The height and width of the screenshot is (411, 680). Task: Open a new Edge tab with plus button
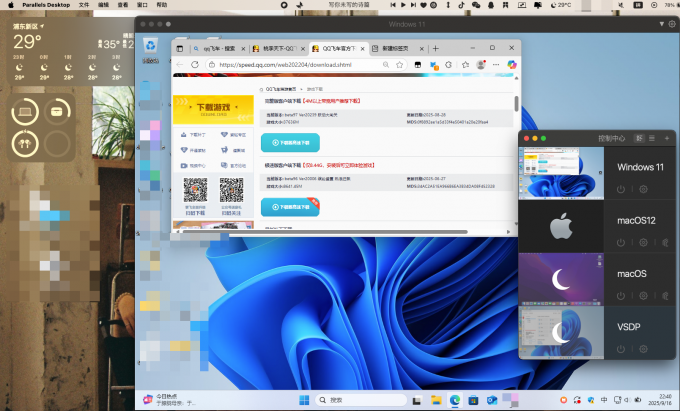coord(435,49)
